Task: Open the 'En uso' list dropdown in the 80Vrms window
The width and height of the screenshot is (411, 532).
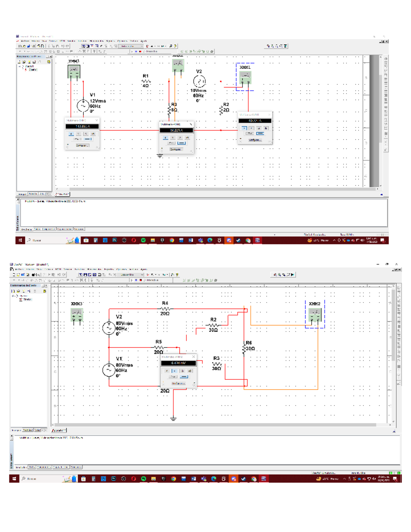Action: (142, 275)
